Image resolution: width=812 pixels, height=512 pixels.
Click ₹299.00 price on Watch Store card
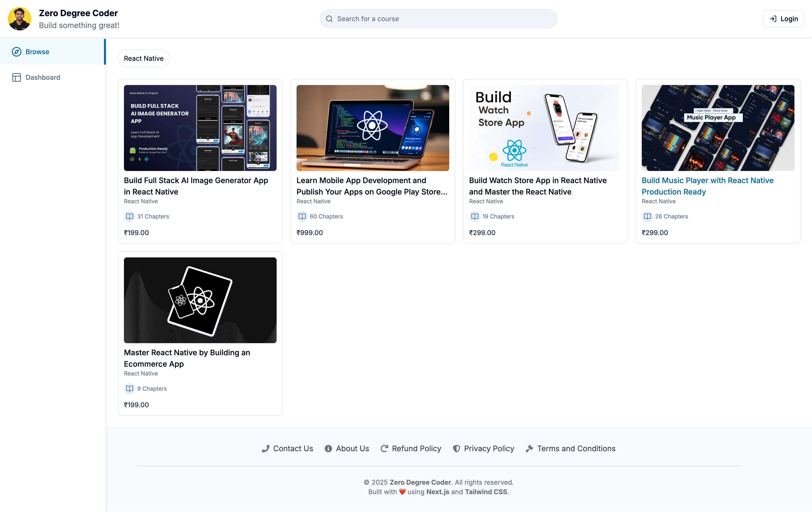(482, 232)
